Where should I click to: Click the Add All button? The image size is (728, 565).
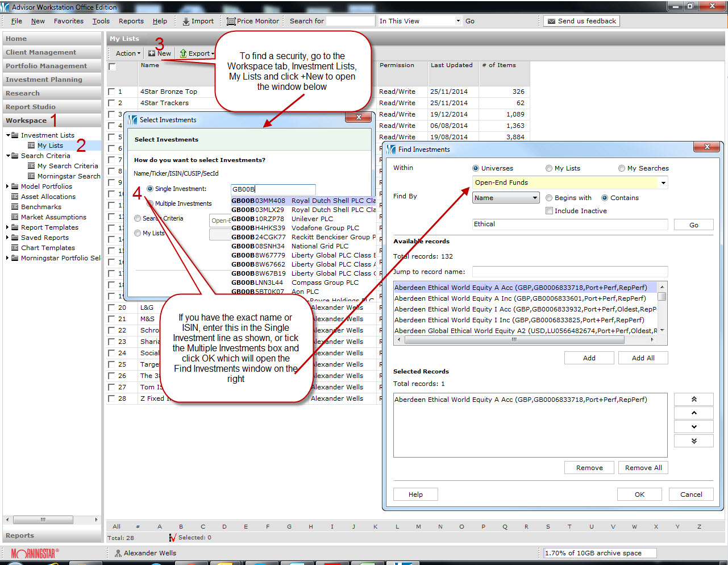click(x=643, y=358)
